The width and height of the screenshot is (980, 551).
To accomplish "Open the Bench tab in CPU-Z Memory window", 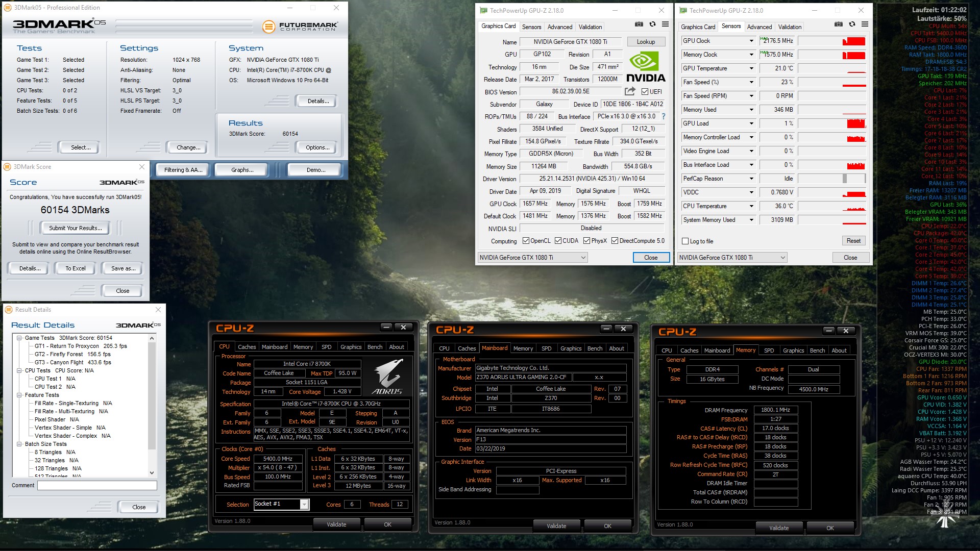I will pos(817,350).
